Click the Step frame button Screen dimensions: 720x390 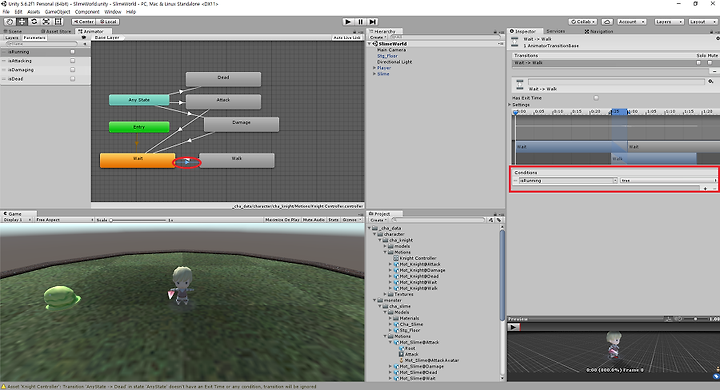pos(373,22)
